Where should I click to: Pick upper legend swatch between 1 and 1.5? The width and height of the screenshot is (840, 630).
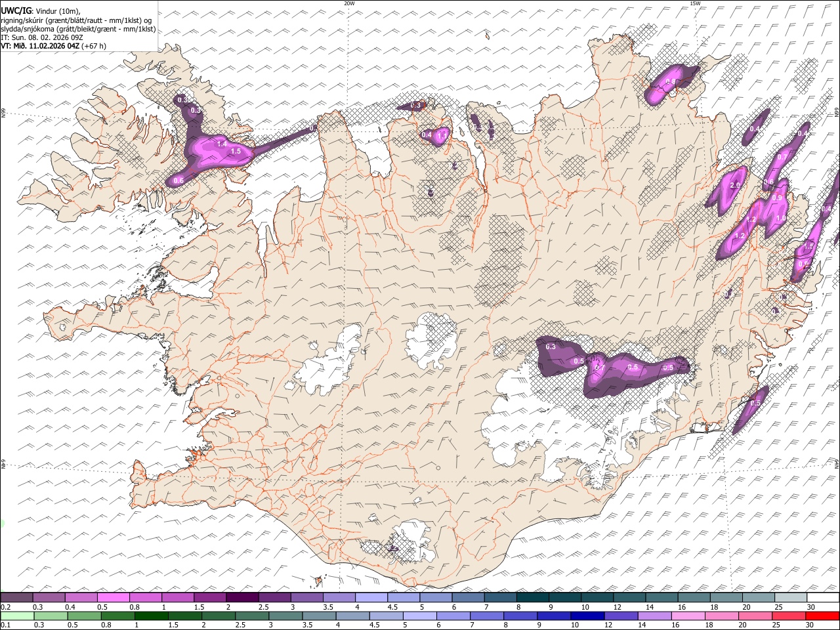point(177,598)
